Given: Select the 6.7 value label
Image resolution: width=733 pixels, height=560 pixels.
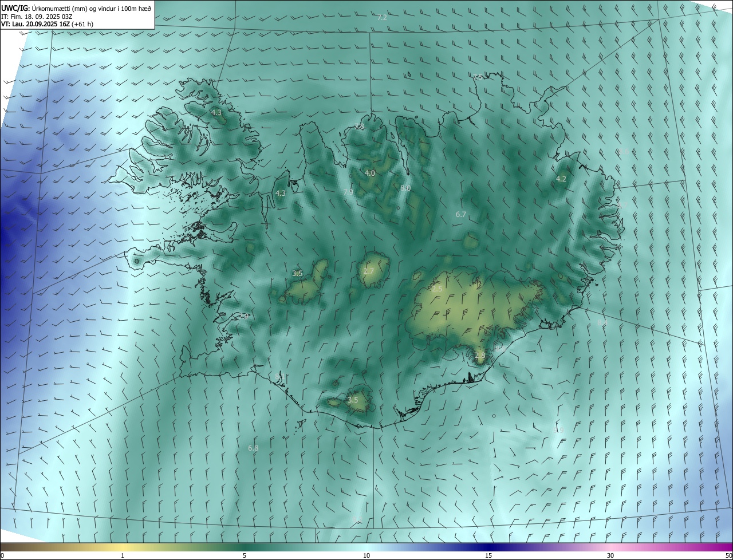Looking at the screenshot, I should click(461, 214).
